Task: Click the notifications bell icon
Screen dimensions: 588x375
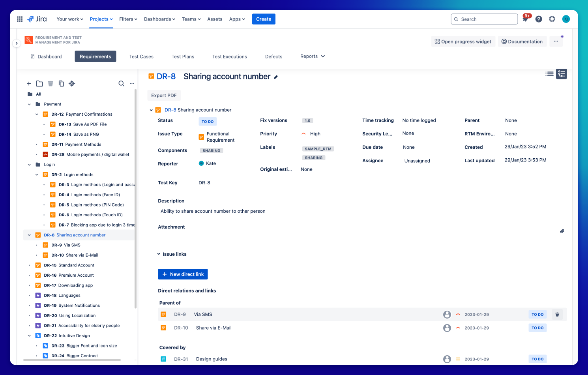Action: [525, 19]
